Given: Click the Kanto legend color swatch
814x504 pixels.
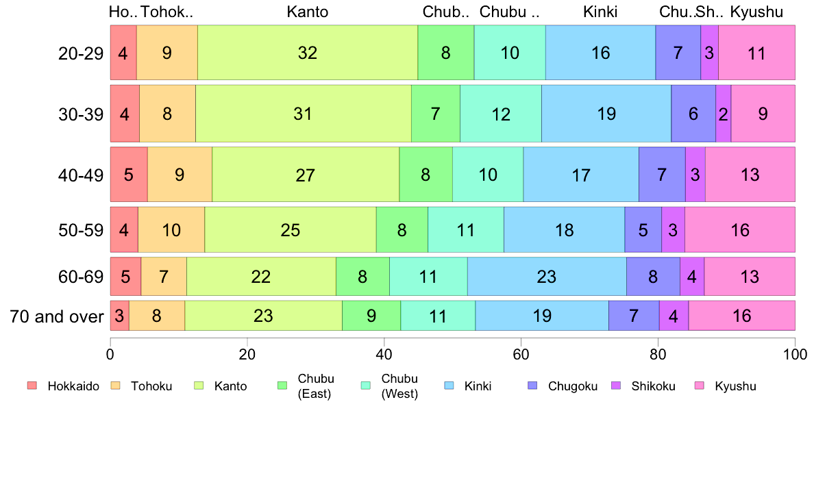Looking at the screenshot, I should (199, 386).
